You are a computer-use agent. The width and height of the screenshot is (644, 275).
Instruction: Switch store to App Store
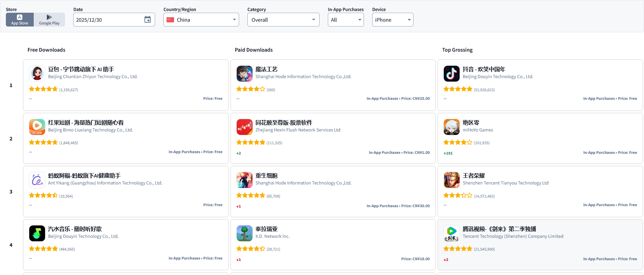(20, 20)
